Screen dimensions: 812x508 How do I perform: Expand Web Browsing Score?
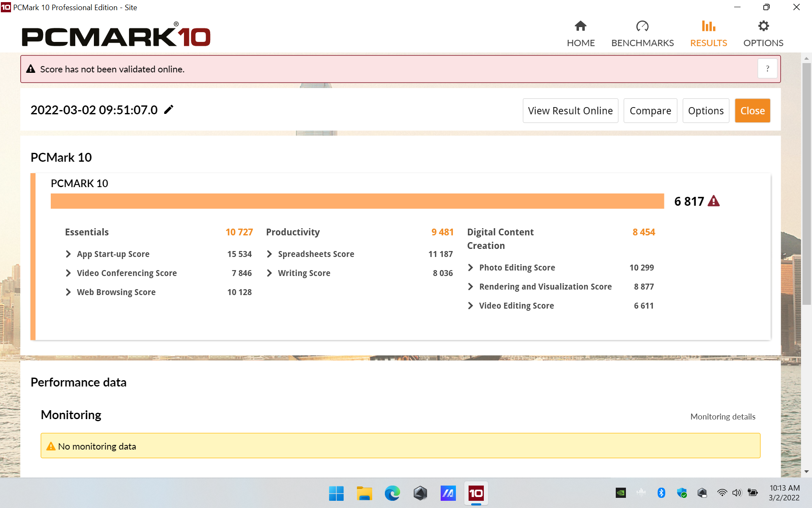click(68, 292)
